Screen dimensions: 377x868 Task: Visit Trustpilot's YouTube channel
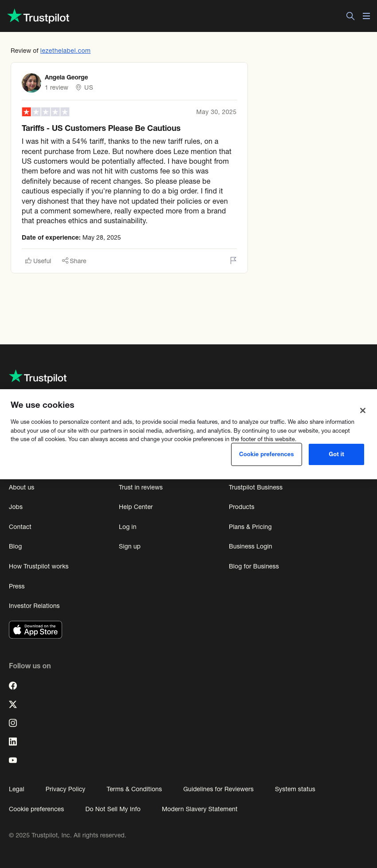coord(13,760)
